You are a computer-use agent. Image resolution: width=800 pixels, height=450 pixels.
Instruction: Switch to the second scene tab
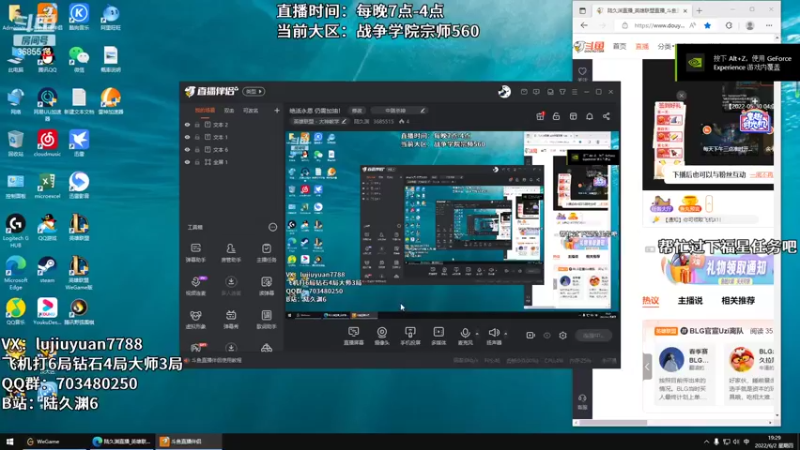[229, 110]
